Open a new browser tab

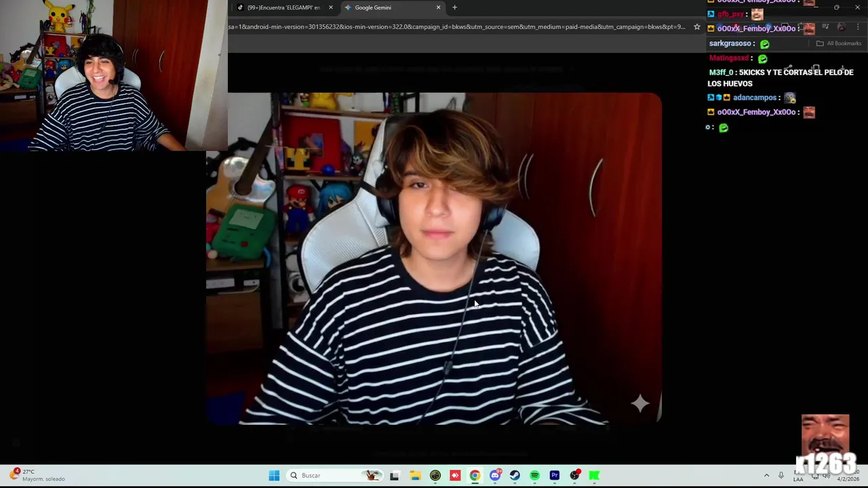[x=454, y=7]
